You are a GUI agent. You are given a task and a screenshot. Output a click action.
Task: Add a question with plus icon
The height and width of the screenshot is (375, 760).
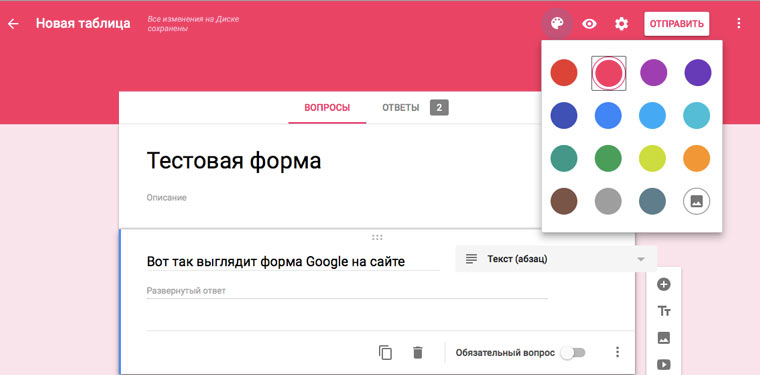coord(664,284)
